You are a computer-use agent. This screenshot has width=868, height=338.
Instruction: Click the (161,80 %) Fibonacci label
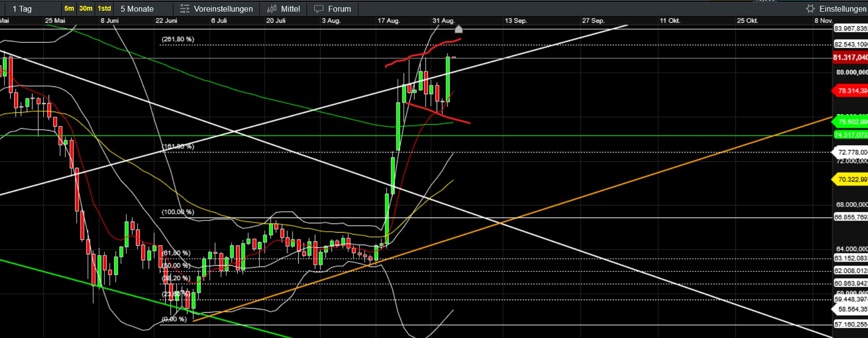(178, 146)
